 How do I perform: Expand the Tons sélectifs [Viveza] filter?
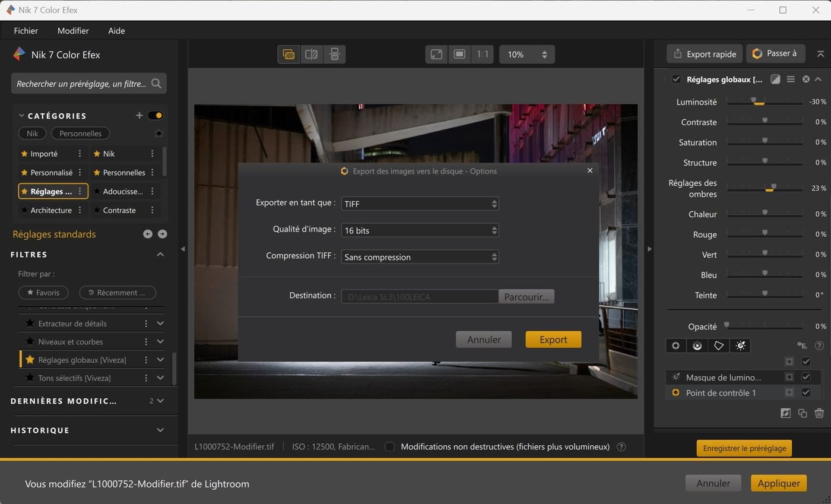[x=160, y=378]
